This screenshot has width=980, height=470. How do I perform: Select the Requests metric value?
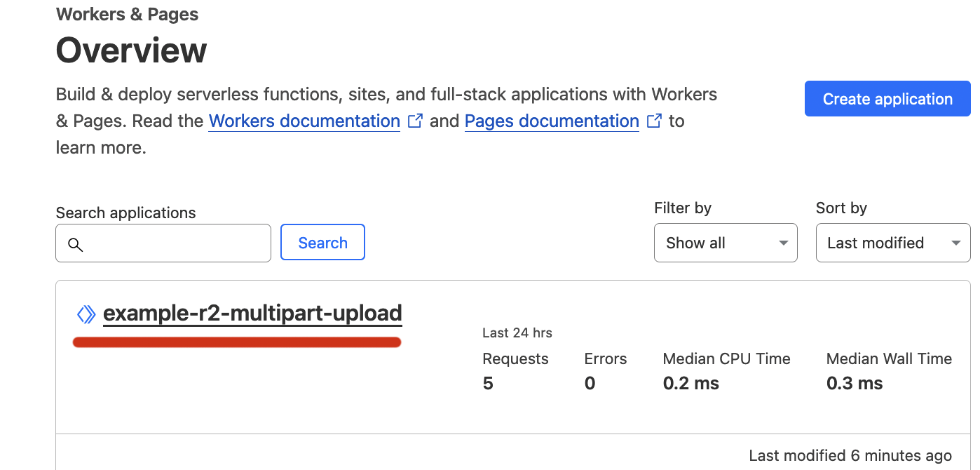pos(488,383)
